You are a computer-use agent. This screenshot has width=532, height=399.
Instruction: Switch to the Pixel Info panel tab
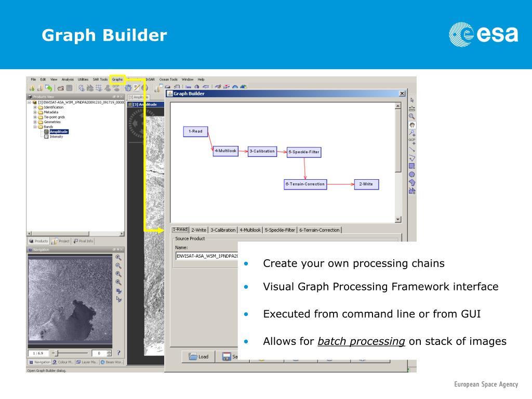point(83,241)
